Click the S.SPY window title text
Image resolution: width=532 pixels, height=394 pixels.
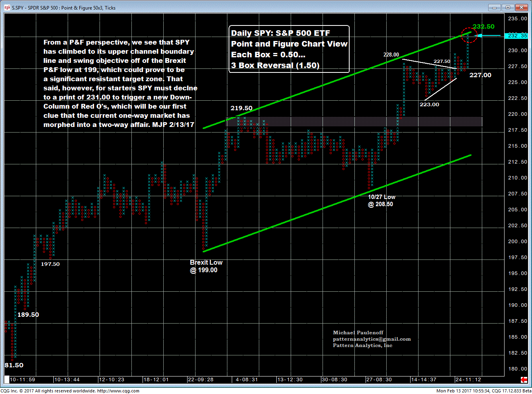pyautogui.click(x=64, y=8)
